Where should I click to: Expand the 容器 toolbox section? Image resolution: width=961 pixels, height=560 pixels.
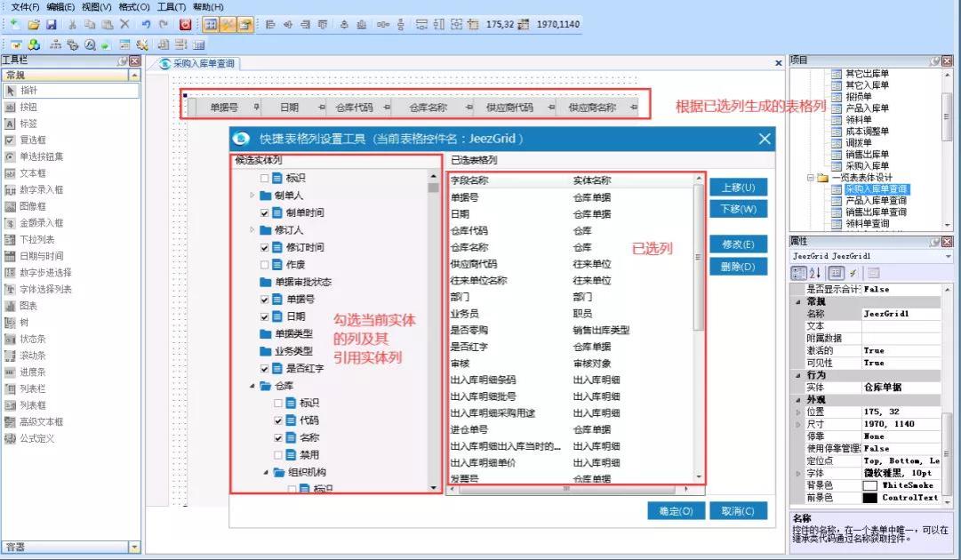tap(134, 547)
